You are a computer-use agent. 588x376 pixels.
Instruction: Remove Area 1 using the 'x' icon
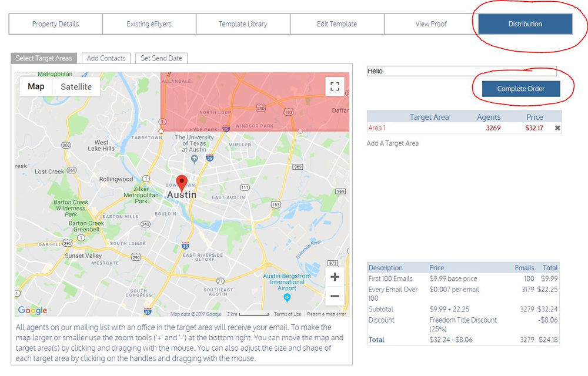(x=557, y=127)
